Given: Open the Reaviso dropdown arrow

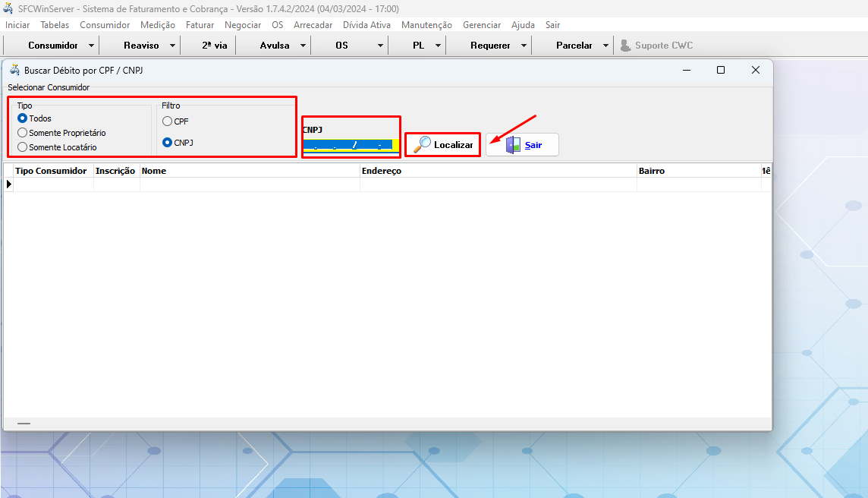Looking at the screenshot, I should point(172,46).
